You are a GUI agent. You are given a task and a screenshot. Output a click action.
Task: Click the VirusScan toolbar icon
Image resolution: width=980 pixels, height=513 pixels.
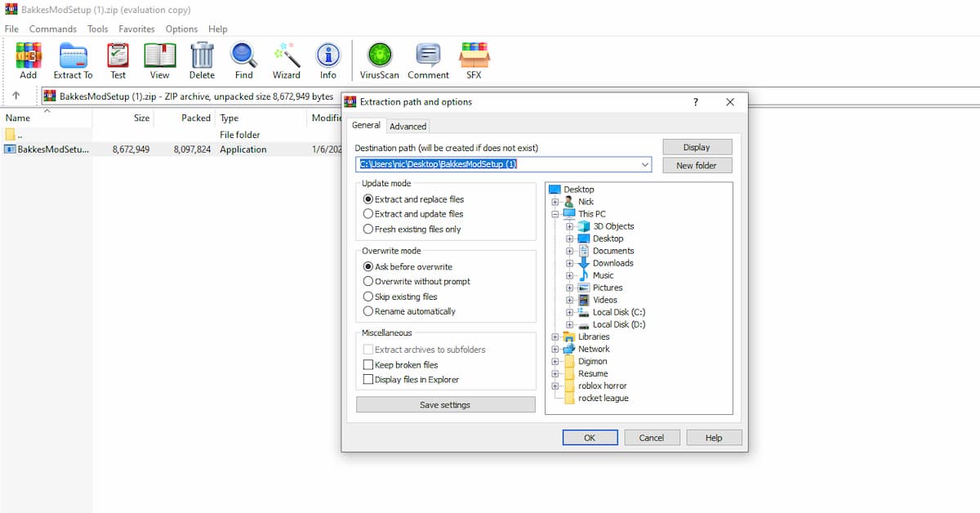click(x=380, y=60)
